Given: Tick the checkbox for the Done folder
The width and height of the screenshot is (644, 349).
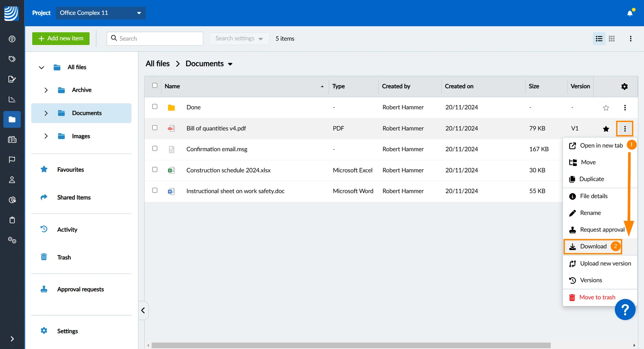Looking at the screenshot, I should point(155,107).
